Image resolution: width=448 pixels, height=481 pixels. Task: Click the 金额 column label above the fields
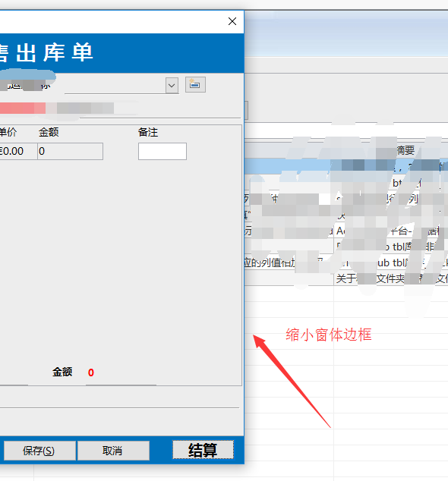point(49,132)
